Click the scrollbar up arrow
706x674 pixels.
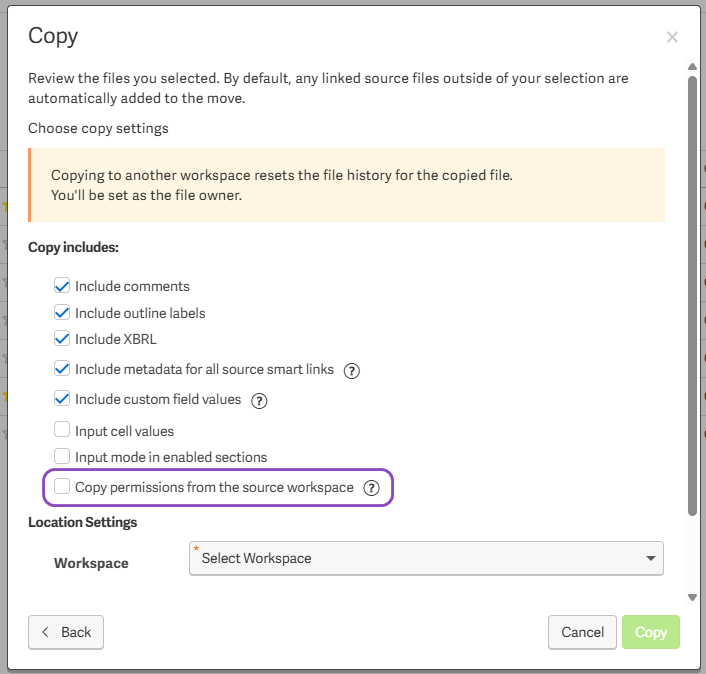point(692,67)
